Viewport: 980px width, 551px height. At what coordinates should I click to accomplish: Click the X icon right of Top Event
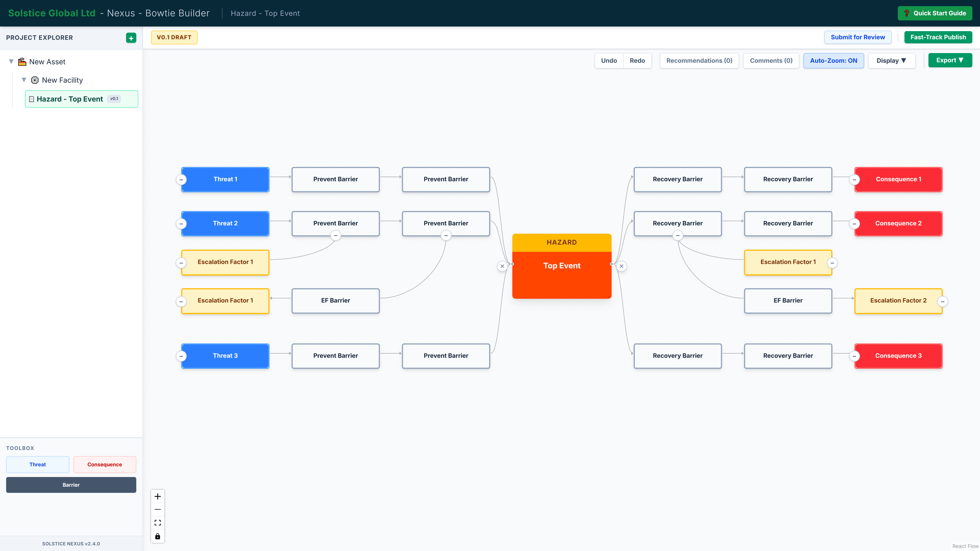[622, 266]
